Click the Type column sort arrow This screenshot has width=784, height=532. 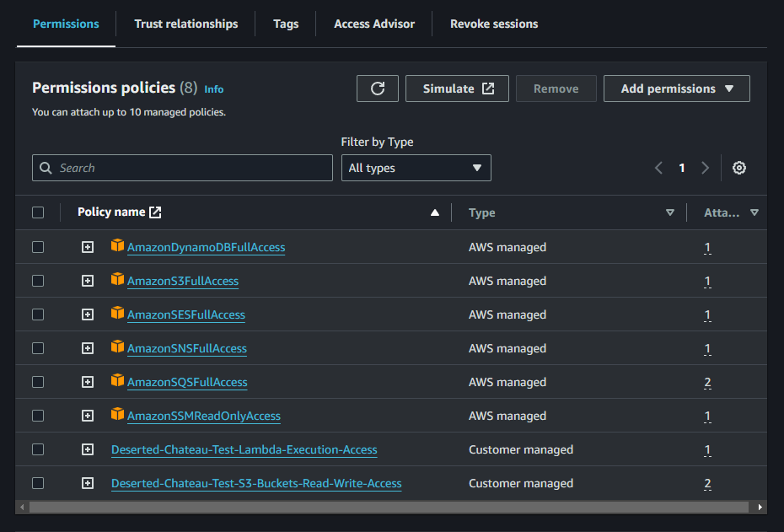pyautogui.click(x=670, y=212)
